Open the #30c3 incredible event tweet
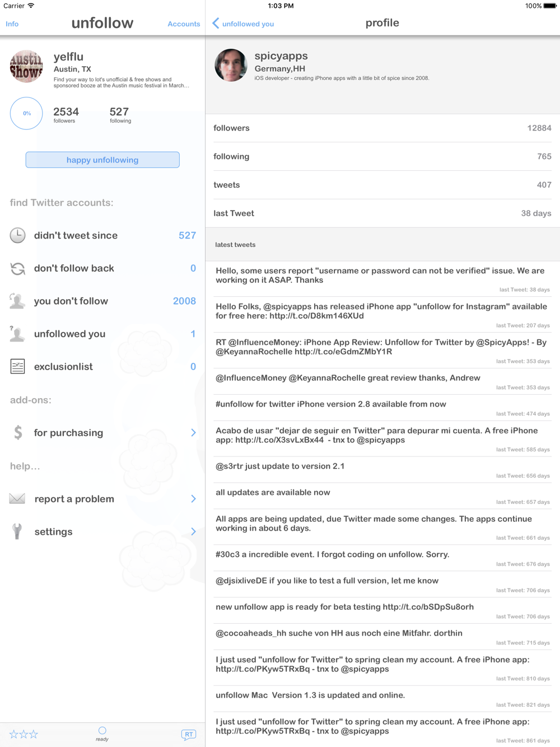The height and width of the screenshot is (747, 560). pyautogui.click(x=382, y=558)
